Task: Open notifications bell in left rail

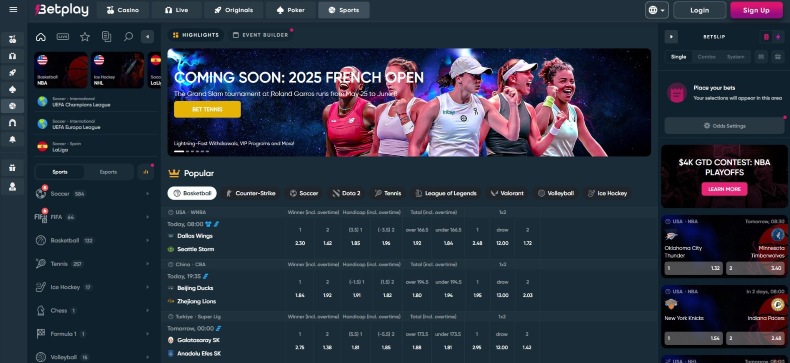Action: click(13, 139)
